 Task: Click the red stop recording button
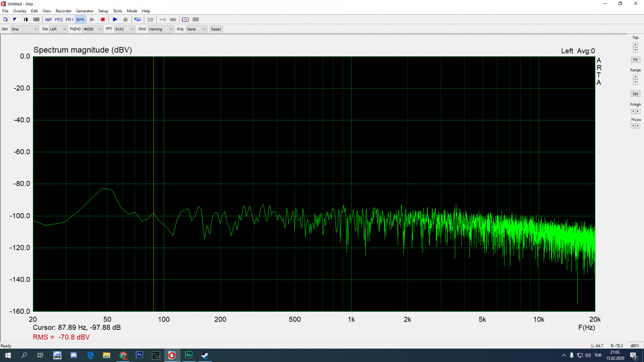coord(103,19)
